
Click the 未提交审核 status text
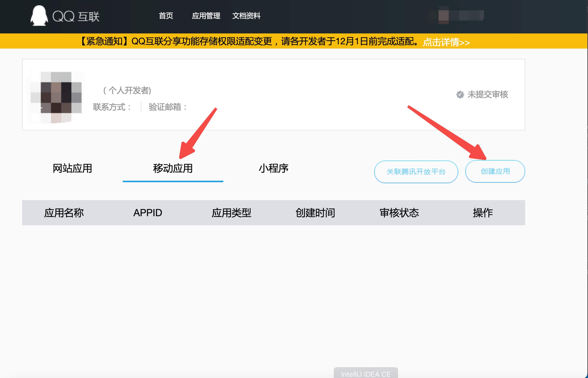click(487, 95)
